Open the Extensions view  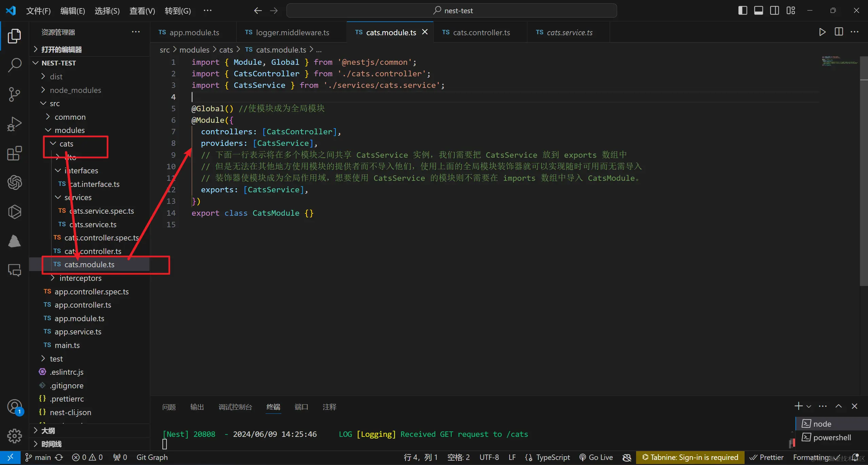point(14,153)
